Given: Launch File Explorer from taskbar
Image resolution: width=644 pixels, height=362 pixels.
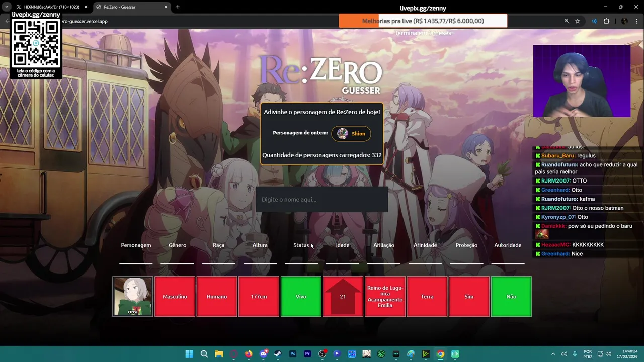Looking at the screenshot, I should tap(219, 354).
